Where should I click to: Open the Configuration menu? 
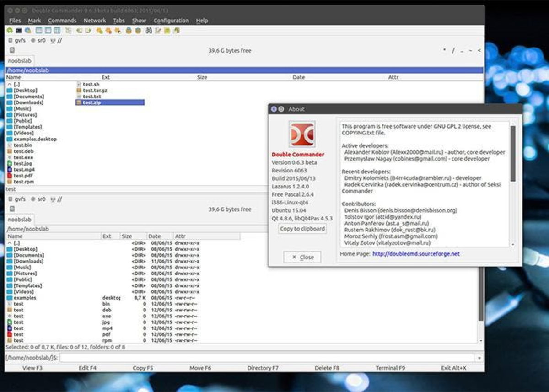(x=171, y=21)
